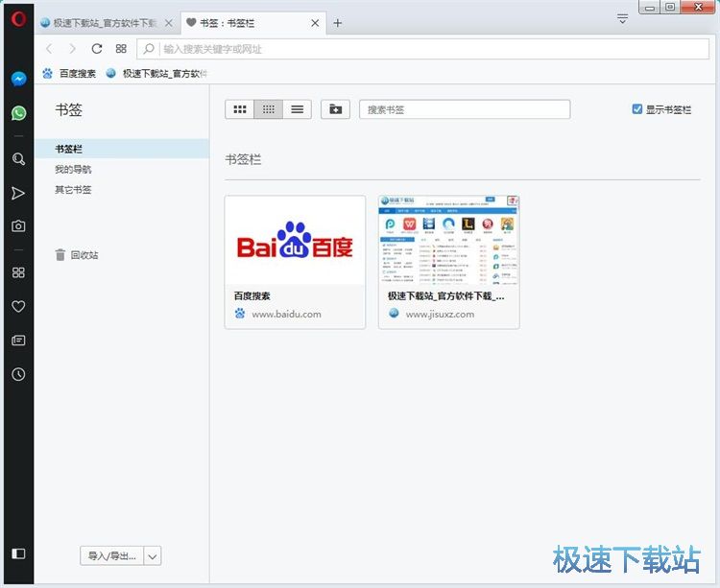Open history clock icon in sidebar
720x588 pixels.
18,374
